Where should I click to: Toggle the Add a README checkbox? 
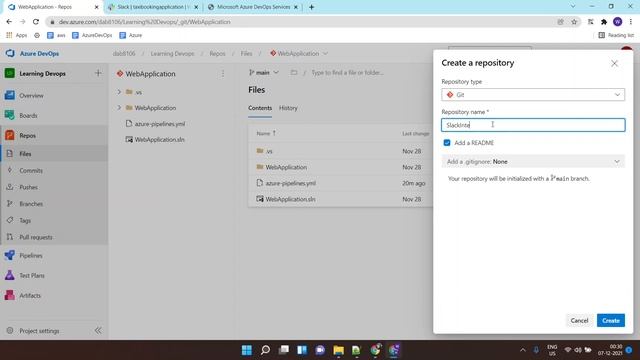(x=447, y=143)
